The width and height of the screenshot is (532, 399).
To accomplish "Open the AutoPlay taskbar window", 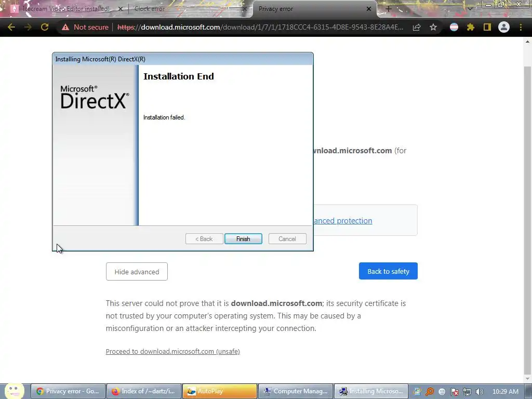I will [220, 391].
